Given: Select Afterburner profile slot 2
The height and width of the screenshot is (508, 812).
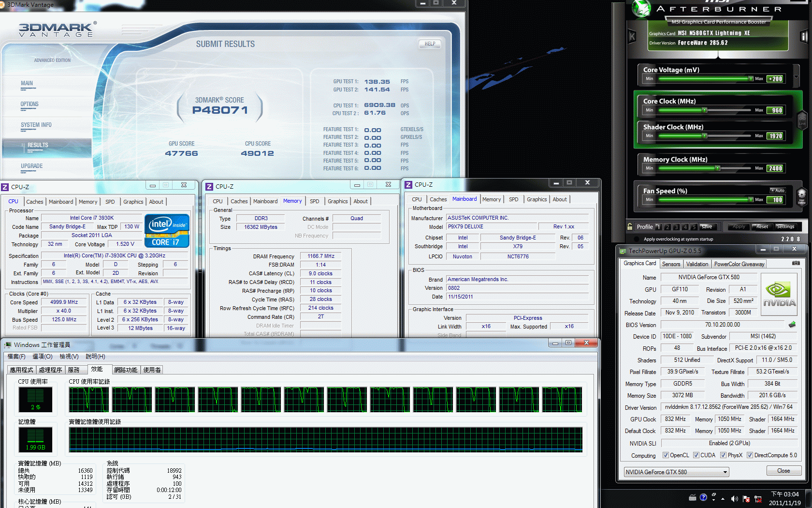Looking at the screenshot, I should (667, 227).
